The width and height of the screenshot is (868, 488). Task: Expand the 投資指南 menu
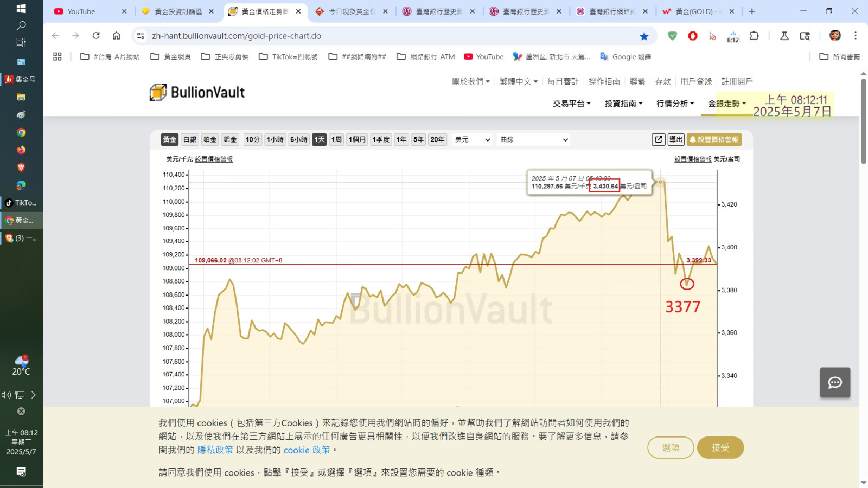[624, 104]
